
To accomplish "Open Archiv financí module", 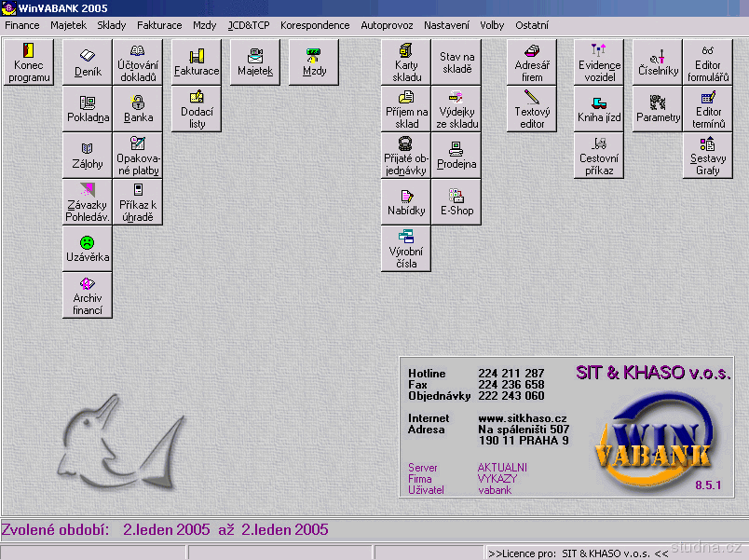I will click(x=88, y=295).
